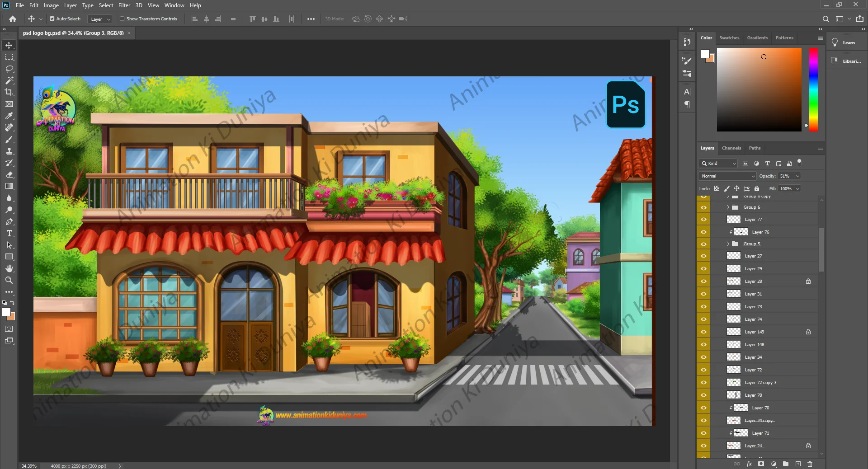Switch to the Channels tab
Image resolution: width=868 pixels, height=469 pixels.
(731, 148)
